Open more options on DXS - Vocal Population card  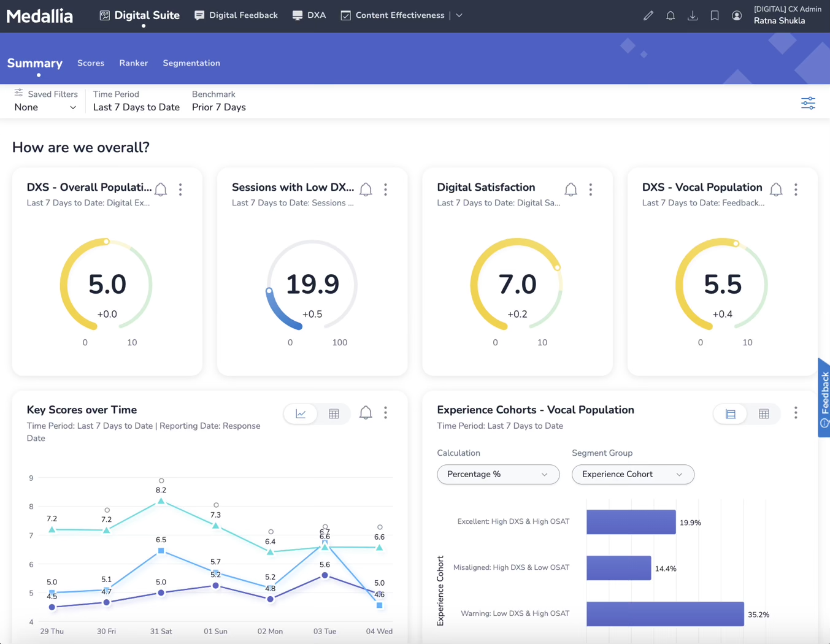click(x=796, y=190)
